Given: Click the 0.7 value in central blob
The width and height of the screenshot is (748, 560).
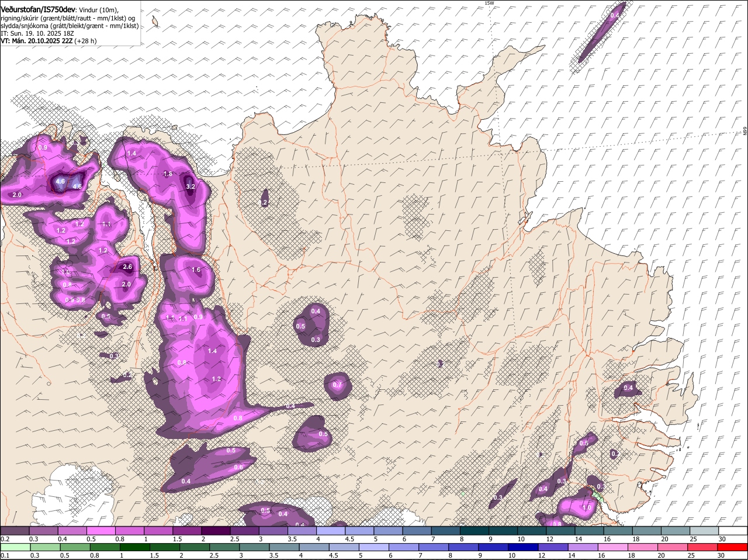Looking at the screenshot, I should pyautogui.click(x=337, y=385).
